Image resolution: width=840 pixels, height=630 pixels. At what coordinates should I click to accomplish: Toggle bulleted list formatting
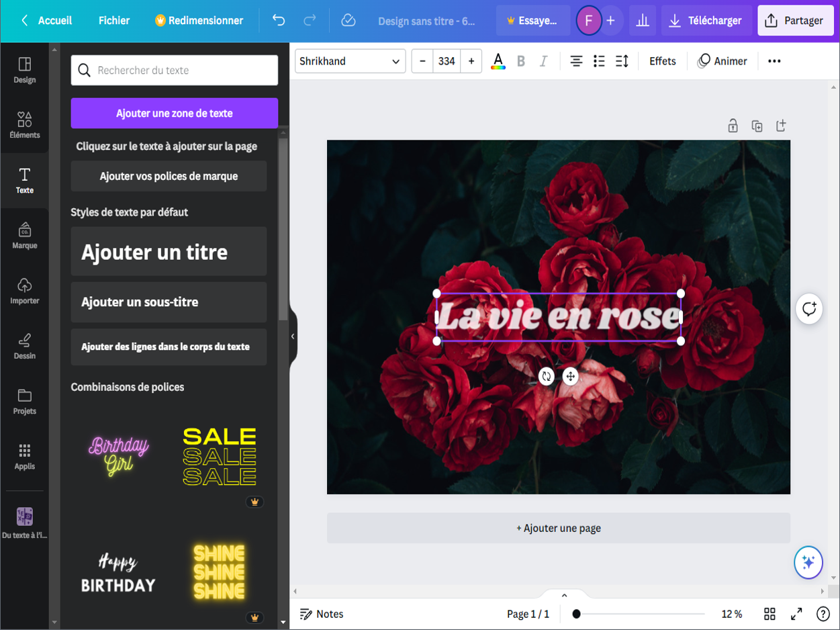tap(599, 61)
